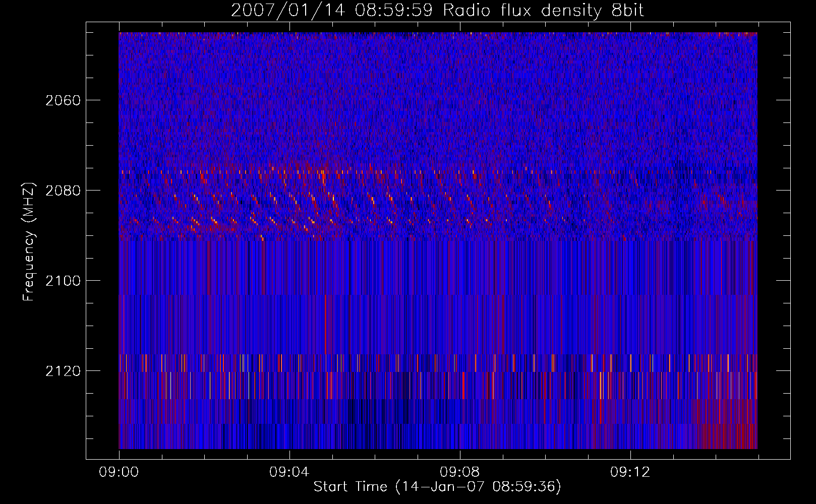The height and width of the screenshot is (504, 816).
Task: Select the 2120 frequency tick label
Action: [x=63, y=371]
